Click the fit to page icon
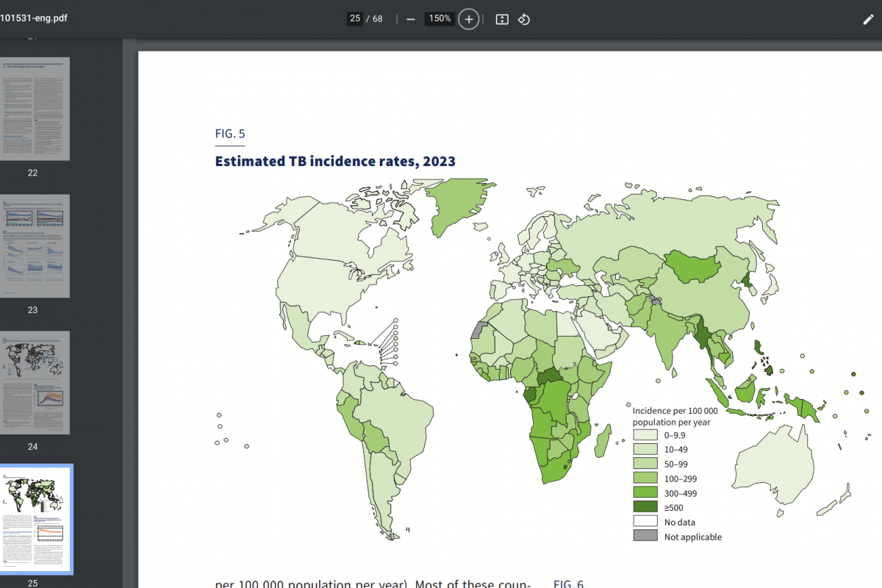Viewport: 882px width, 588px height. tap(502, 19)
